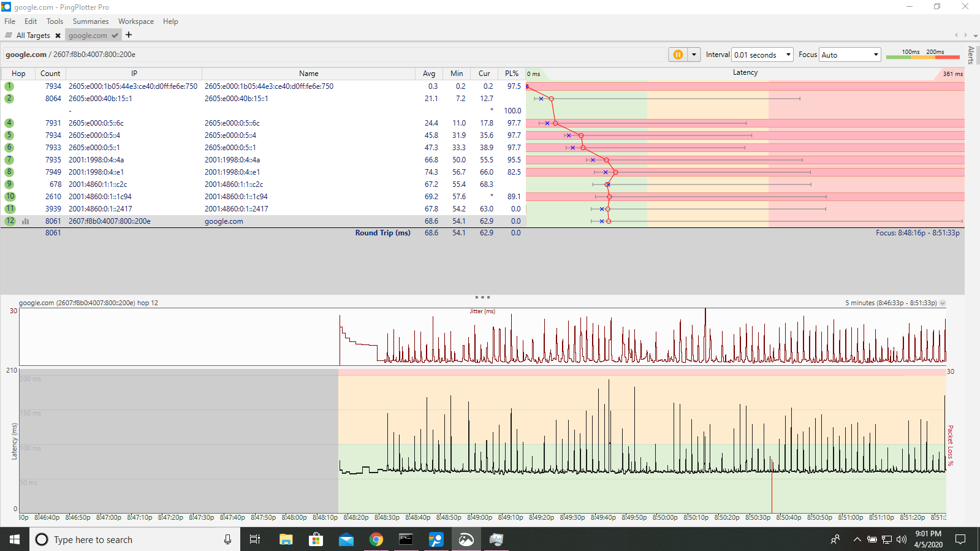Pause the trace with the orange button

point(678,55)
